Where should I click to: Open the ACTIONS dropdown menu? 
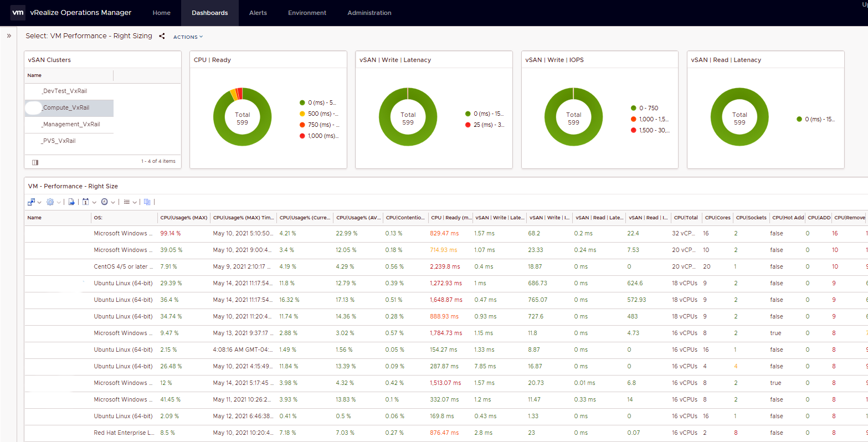point(188,37)
